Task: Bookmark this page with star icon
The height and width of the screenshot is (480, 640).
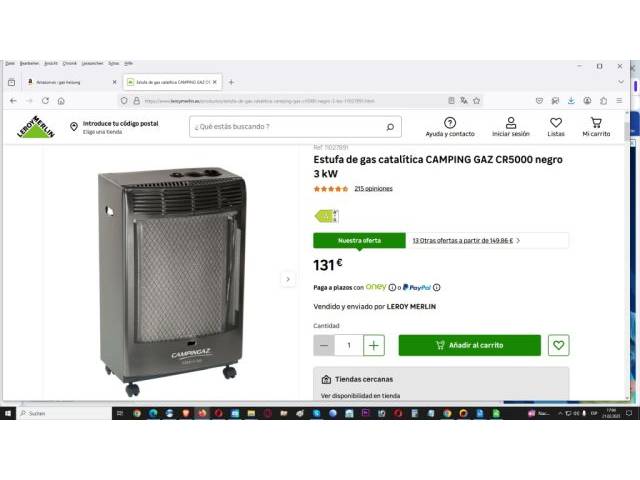Action: tap(476, 101)
